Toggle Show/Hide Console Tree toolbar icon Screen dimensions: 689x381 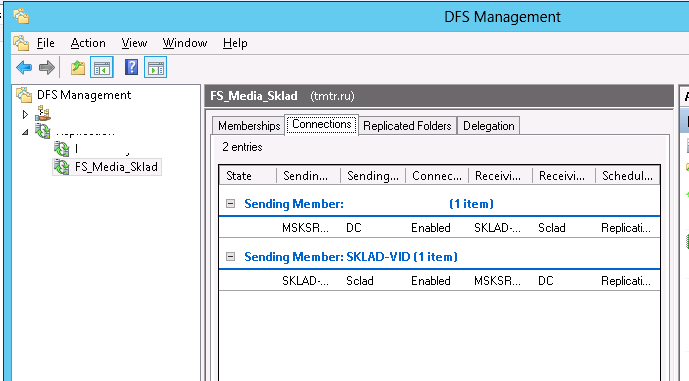pyautogui.click(x=102, y=68)
